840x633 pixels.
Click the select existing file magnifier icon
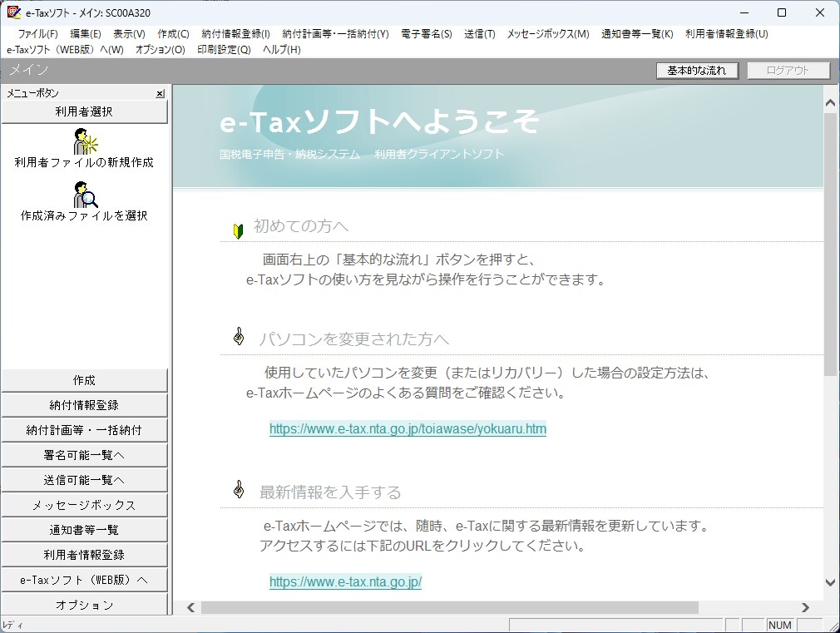[x=85, y=195]
